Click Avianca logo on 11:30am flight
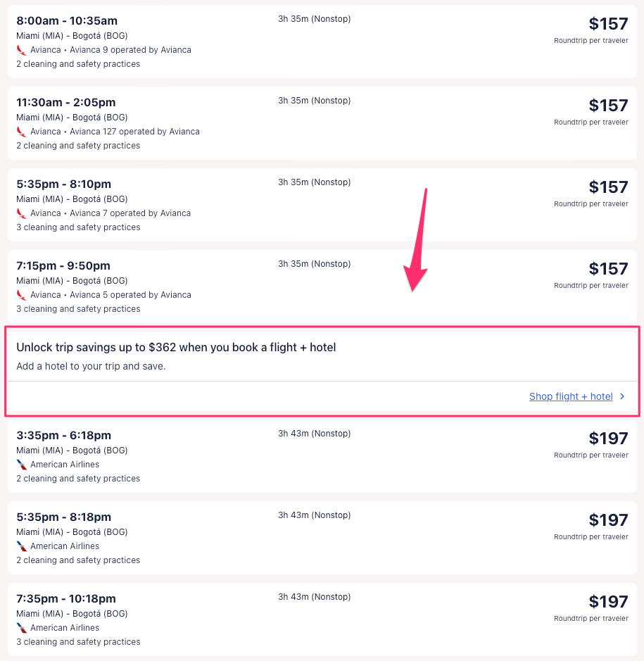 [21, 132]
